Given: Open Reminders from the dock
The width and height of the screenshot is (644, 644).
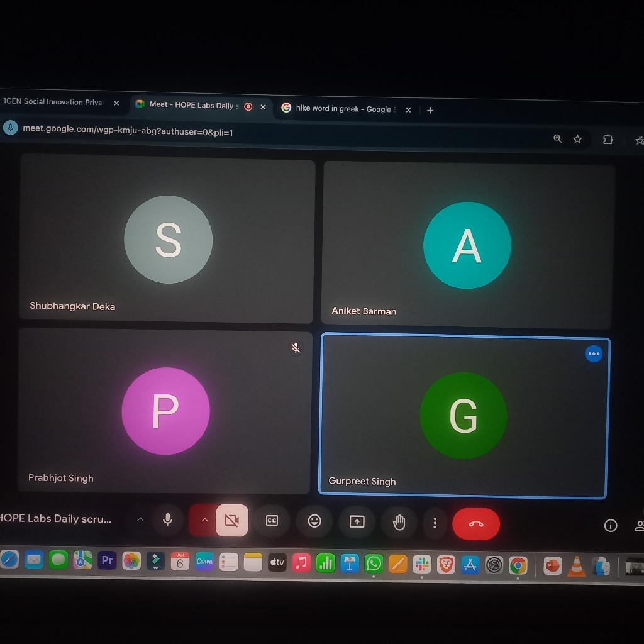Looking at the screenshot, I should coord(229,562).
